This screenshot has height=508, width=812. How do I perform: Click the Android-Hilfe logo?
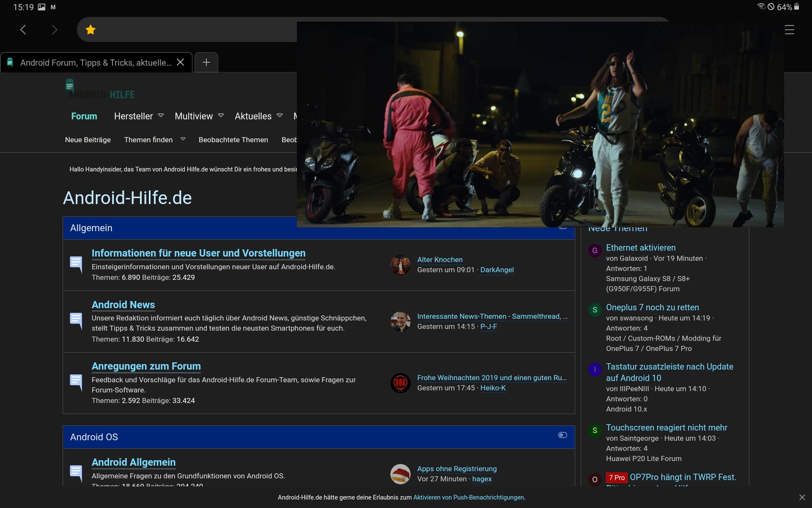(100, 90)
